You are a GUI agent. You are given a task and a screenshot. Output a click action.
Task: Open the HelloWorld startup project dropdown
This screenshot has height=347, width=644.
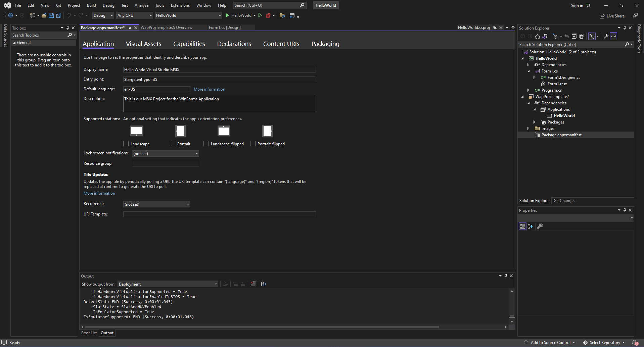188,15
